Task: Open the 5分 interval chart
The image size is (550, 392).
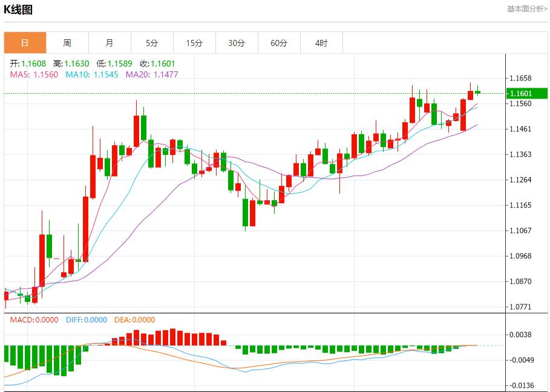Action: 152,43
